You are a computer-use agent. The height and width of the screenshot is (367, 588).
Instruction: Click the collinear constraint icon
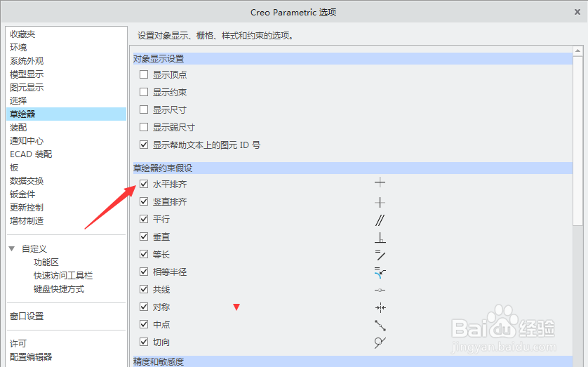[x=380, y=290]
